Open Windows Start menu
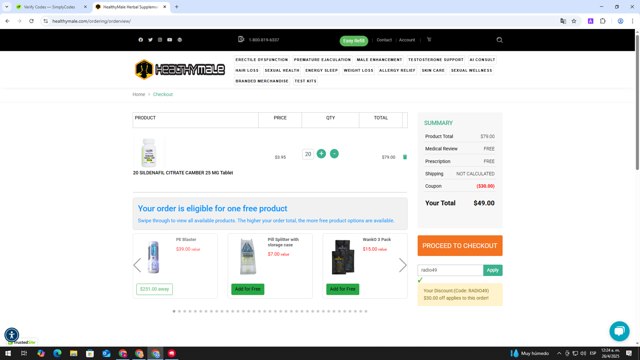Viewport: 640px width, 360px height. coord(8,353)
